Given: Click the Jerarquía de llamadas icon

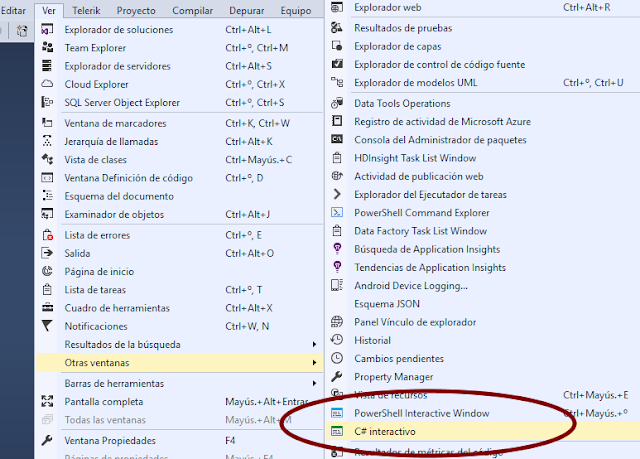Looking at the screenshot, I should pyautogui.click(x=47, y=141).
